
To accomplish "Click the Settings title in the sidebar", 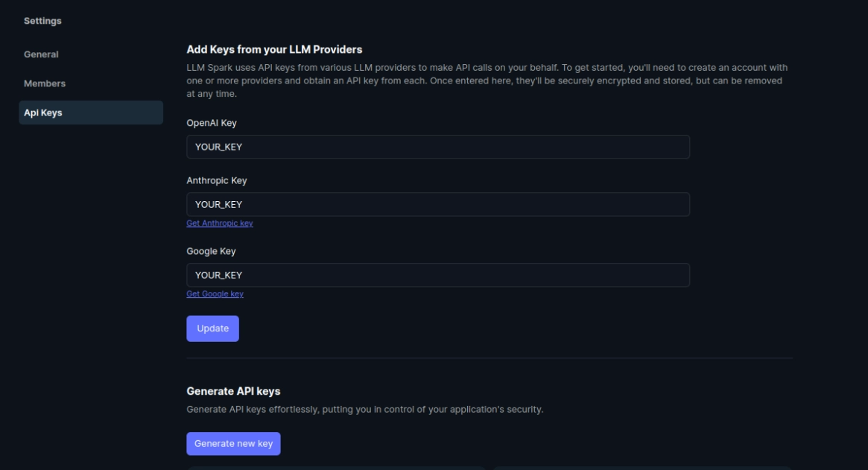I will click(x=42, y=21).
